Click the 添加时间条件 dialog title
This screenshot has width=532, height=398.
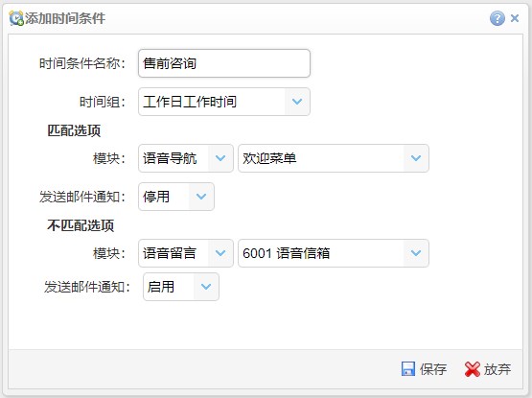[65, 18]
